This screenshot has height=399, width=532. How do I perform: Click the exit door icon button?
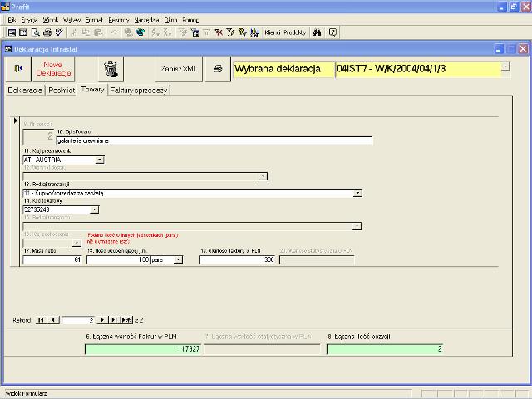18,69
